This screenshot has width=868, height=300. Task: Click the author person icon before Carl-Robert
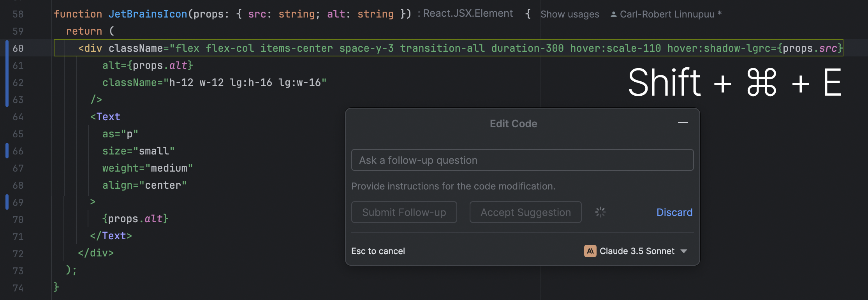tap(613, 14)
